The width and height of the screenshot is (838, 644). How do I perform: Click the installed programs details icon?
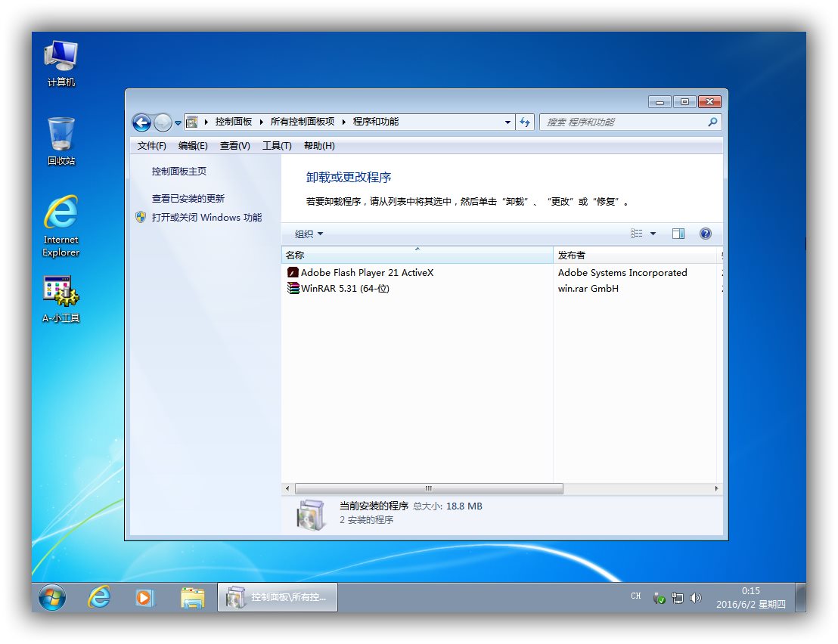pyautogui.click(x=311, y=514)
